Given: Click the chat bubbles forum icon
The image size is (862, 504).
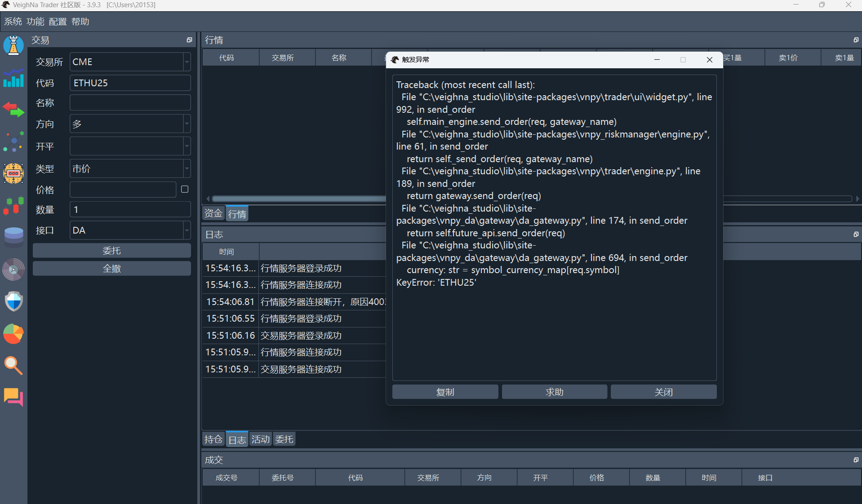Looking at the screenshot, I should 13,397.
